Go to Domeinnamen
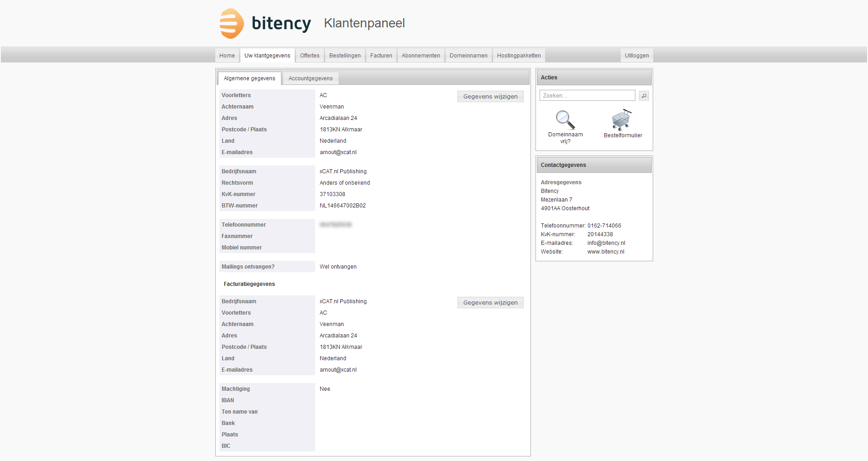 click(468, 56)
